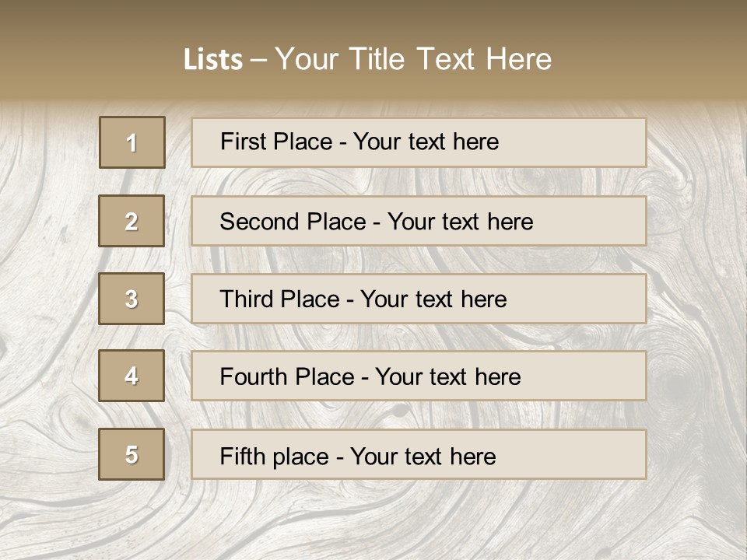The width and height of the screenshot is (747, 560).
Task: Select the First Place text box
Action: tap(419, 142)
